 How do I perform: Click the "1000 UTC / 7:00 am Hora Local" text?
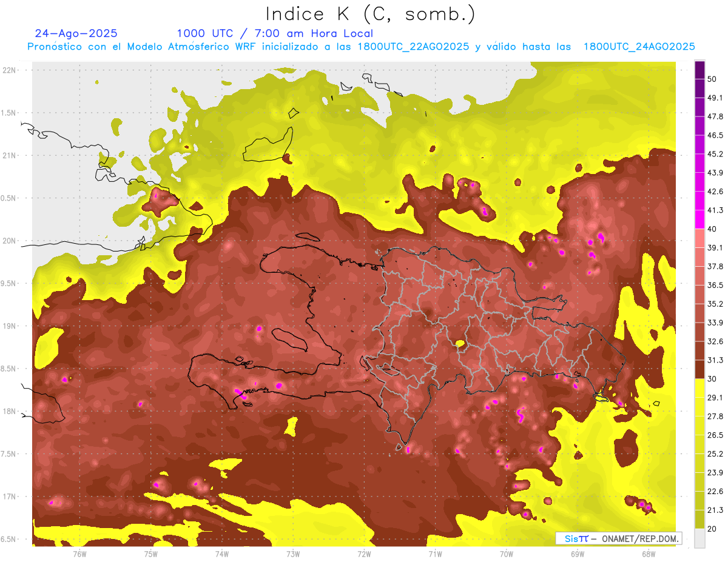point(275,33)
